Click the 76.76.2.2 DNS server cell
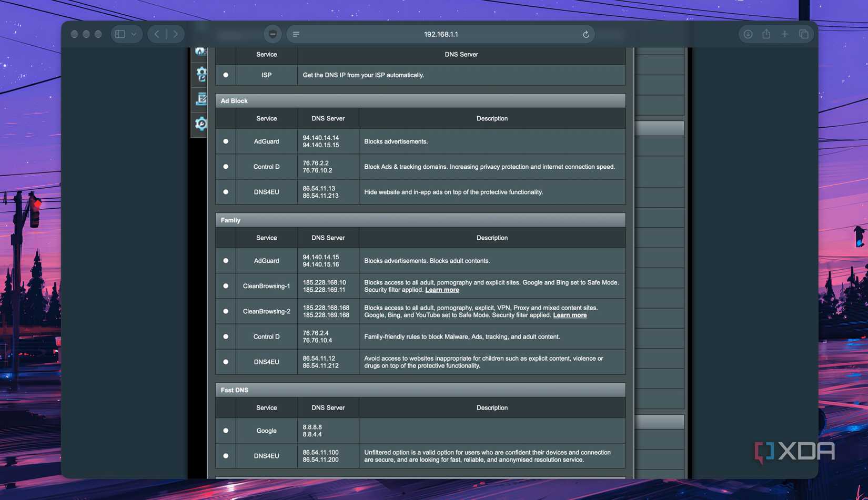868x500 pixels. (x=328, y=167)
